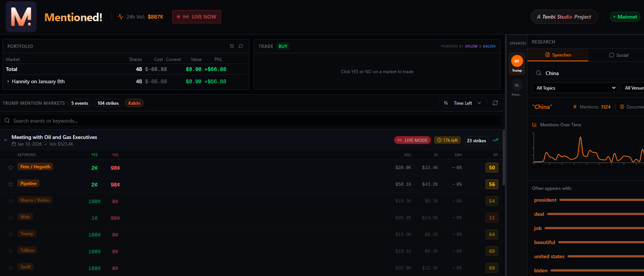This screenshot has height=276, width=644.
Task: Click the search magnifier in markets search
Action: pos(7,120)
